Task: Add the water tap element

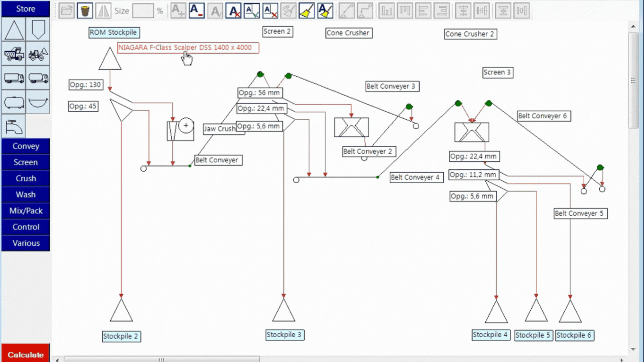Action: tap(13, 126)
